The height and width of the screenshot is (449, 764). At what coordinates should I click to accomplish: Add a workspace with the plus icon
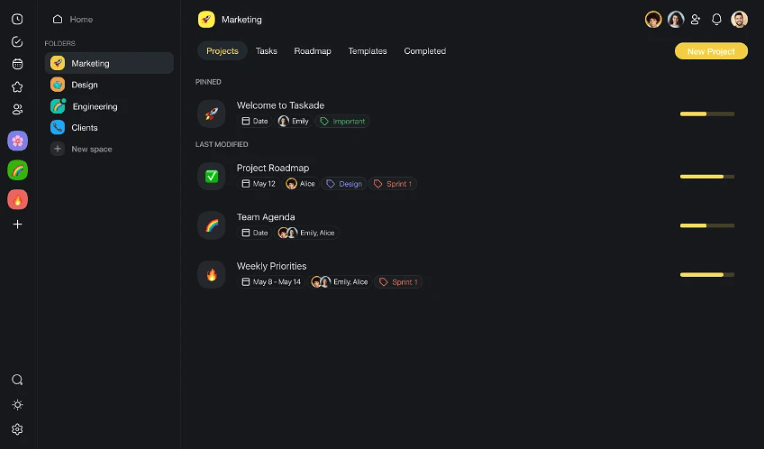click(x=17, y=225)
